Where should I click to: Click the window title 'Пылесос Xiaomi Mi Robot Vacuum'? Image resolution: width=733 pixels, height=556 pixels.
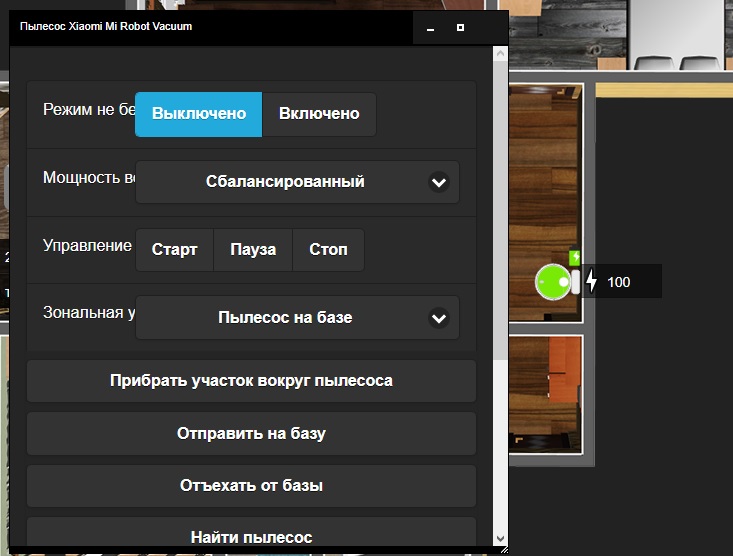(x=106, y=27)
